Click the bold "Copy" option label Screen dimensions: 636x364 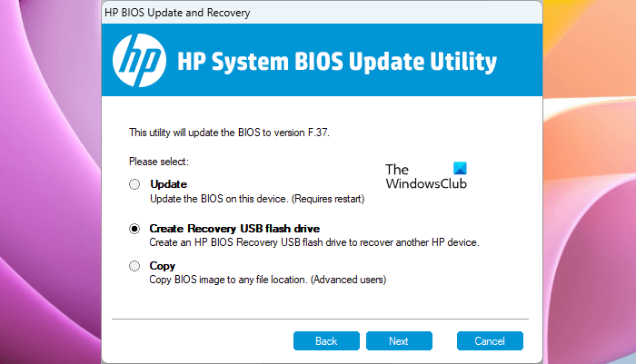click(x=163, y=266)
